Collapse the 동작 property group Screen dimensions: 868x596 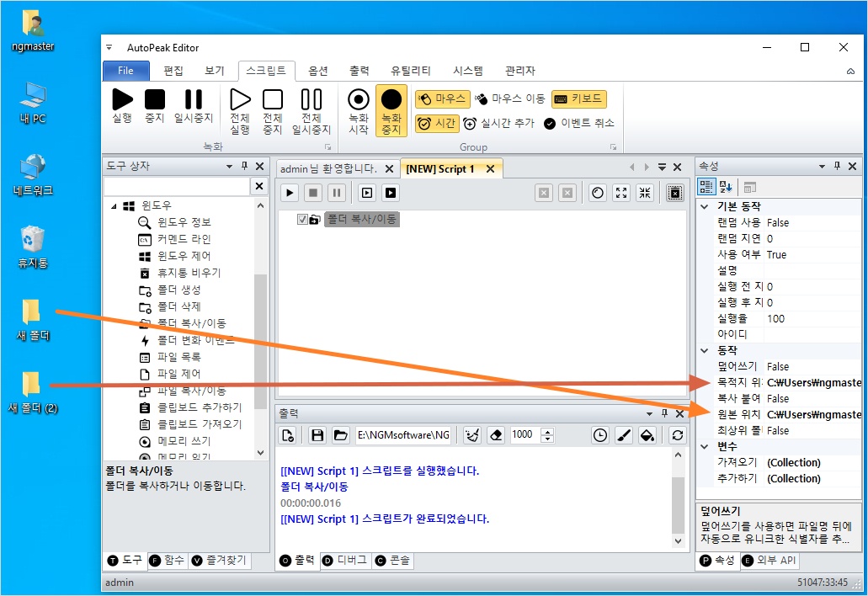coord(705,351)
